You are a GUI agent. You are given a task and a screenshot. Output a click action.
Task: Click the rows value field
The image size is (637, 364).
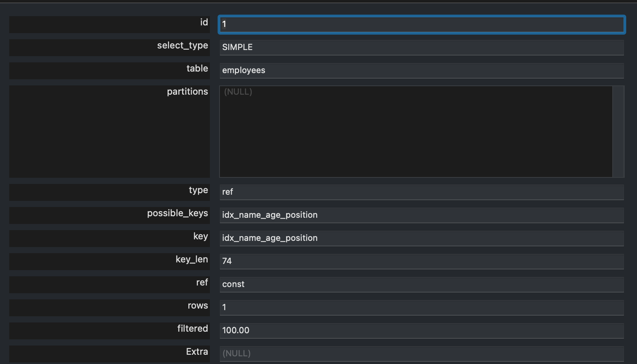click(421, 307)
